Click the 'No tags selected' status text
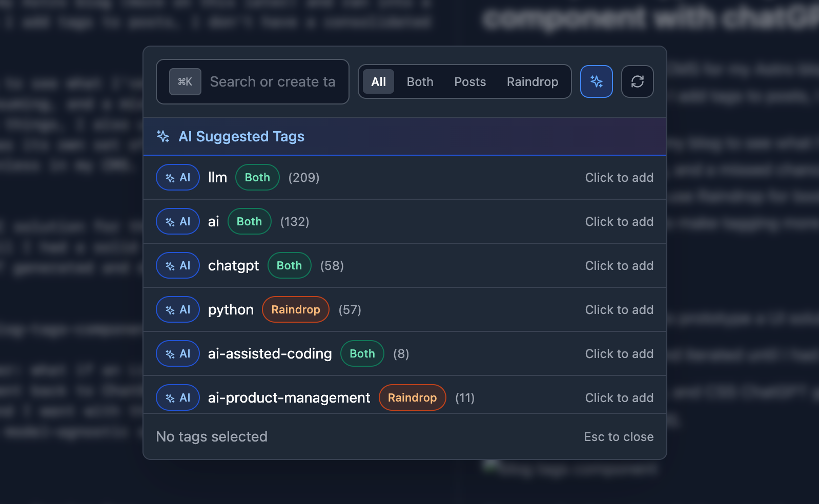 (212, 436)
